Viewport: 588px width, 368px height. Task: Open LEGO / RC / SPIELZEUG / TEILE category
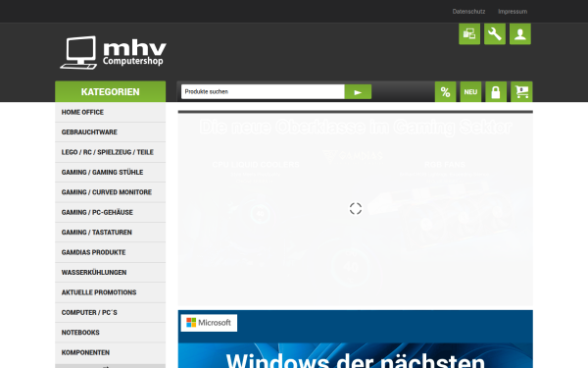(x=110, y=152)
